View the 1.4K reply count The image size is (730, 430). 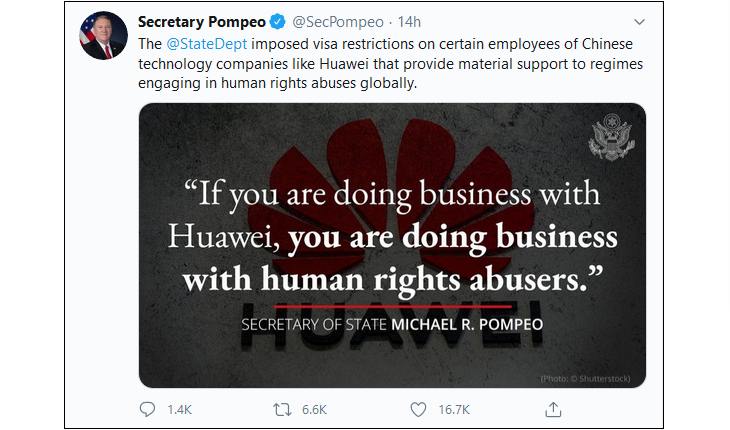[180, 410]
